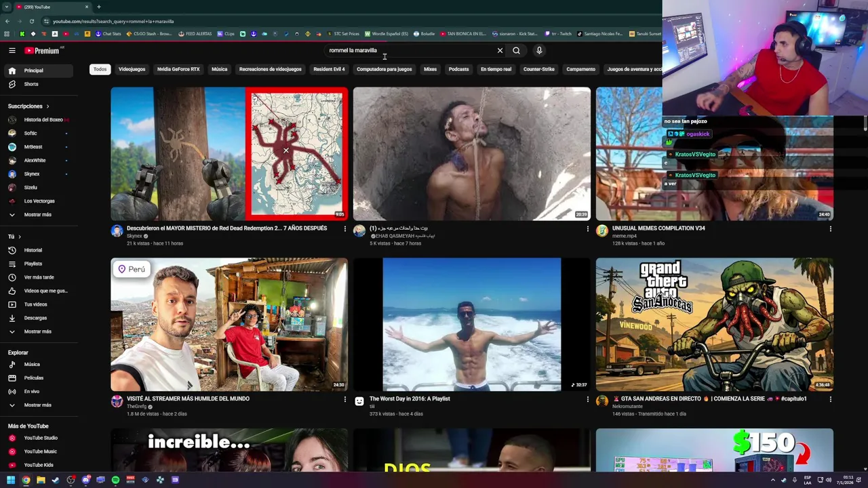Select the Videojuegos filter chip
The width and height of the screenshot is (868, 488).
tap(132, 69)
